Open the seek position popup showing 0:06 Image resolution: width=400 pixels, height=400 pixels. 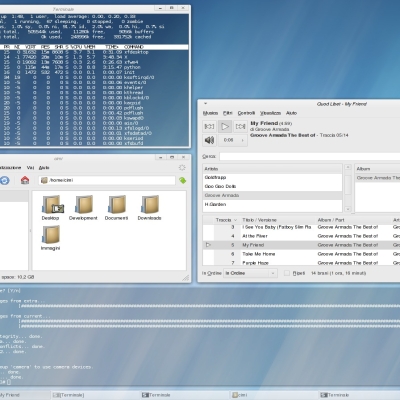pos(233,140)
